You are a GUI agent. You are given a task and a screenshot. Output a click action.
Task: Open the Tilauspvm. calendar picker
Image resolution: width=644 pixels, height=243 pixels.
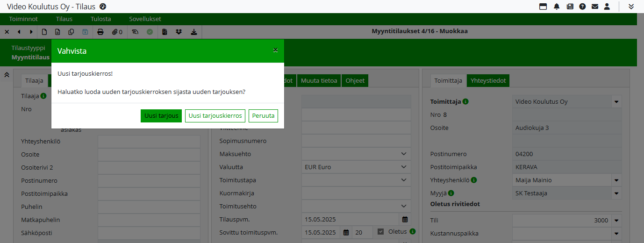405,219
